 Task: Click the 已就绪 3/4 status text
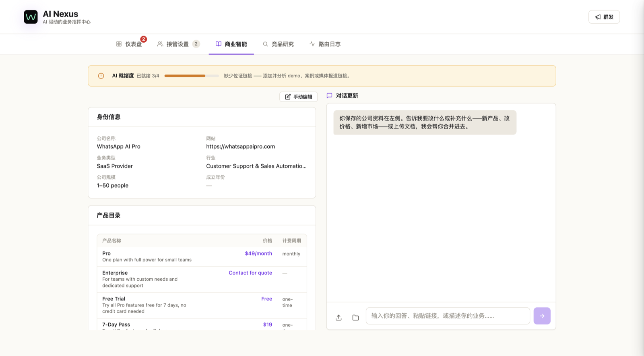click(148, 76)
